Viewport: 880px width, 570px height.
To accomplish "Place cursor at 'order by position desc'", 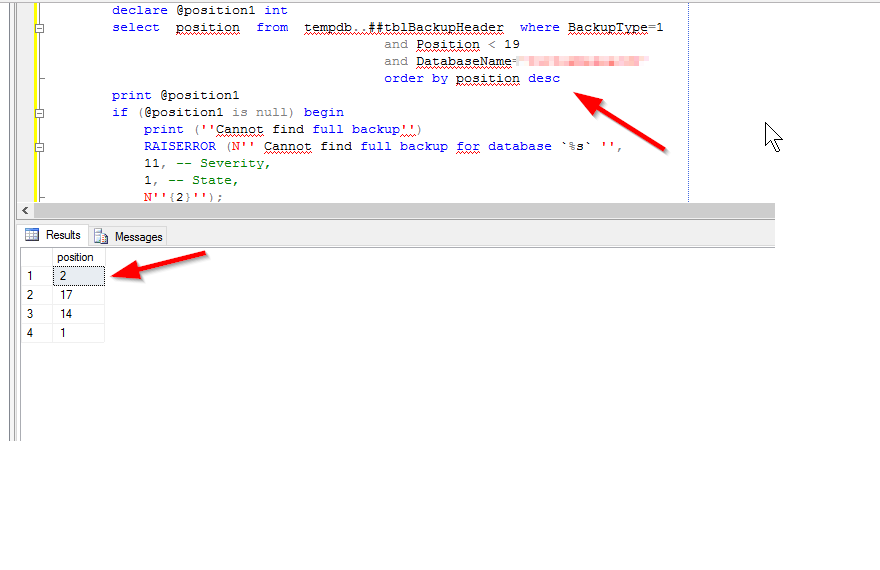I will [x=472, y=79].
